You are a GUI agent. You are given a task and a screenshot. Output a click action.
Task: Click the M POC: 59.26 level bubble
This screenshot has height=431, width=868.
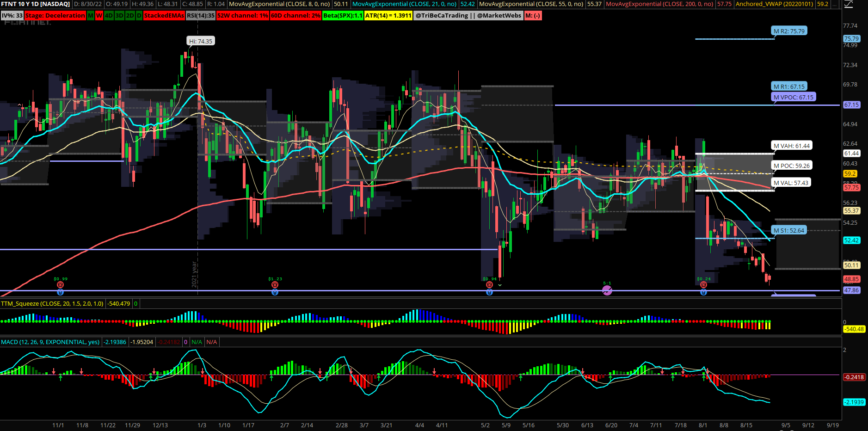coord(792,166)
